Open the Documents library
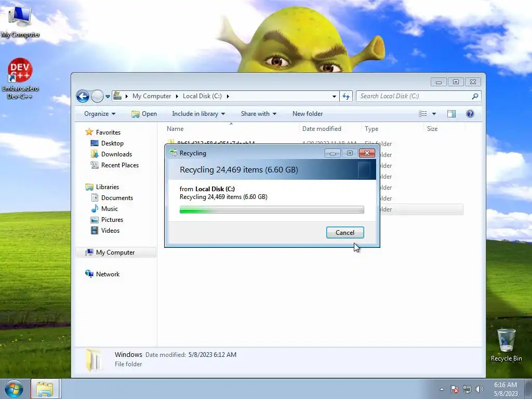This screenshot has height=399, width=532. click(117, 198)
